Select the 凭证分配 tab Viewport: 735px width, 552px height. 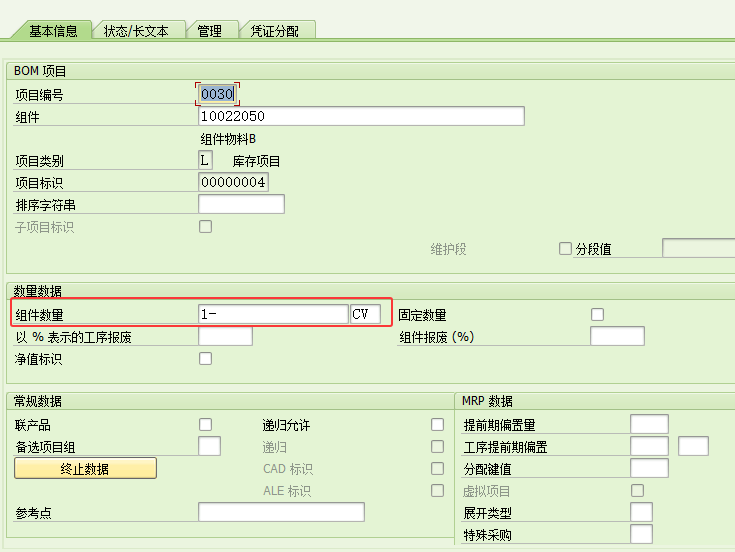[x=279, y=31]
